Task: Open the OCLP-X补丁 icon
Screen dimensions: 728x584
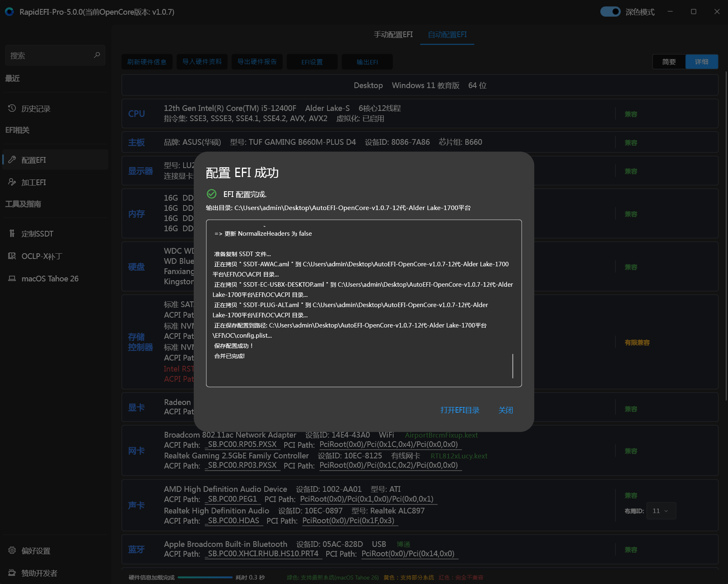Action: coord(12,256)
